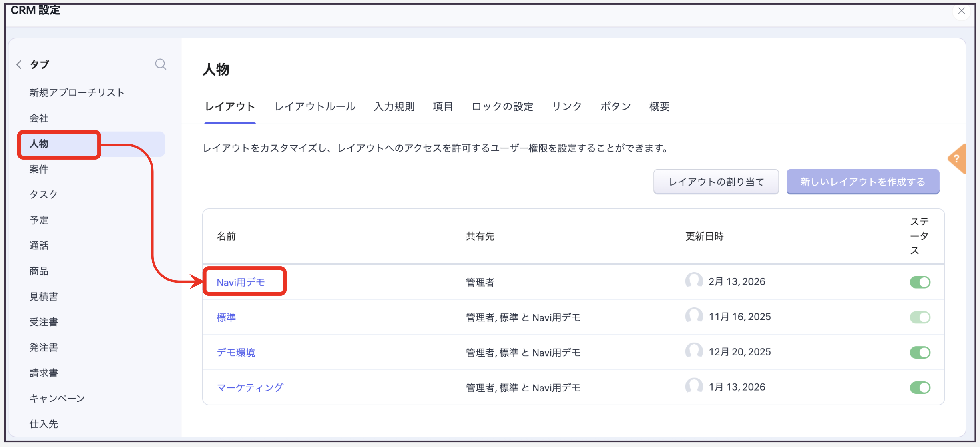Open the マーケティング layout link

point(250,387)
